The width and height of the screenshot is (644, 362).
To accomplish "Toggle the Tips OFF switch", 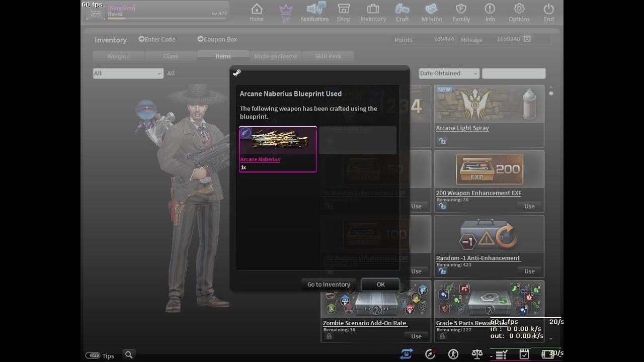I will coord(93,355).
